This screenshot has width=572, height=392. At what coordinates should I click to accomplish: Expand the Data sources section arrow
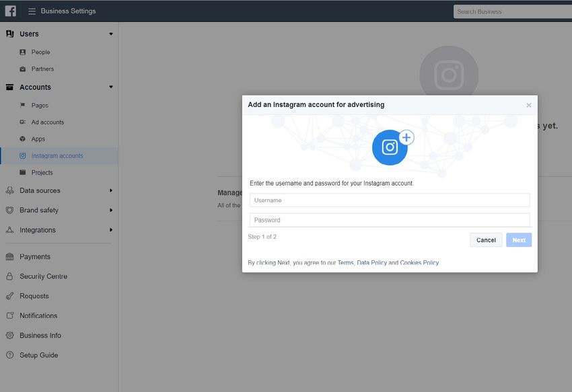pos(111,190)
